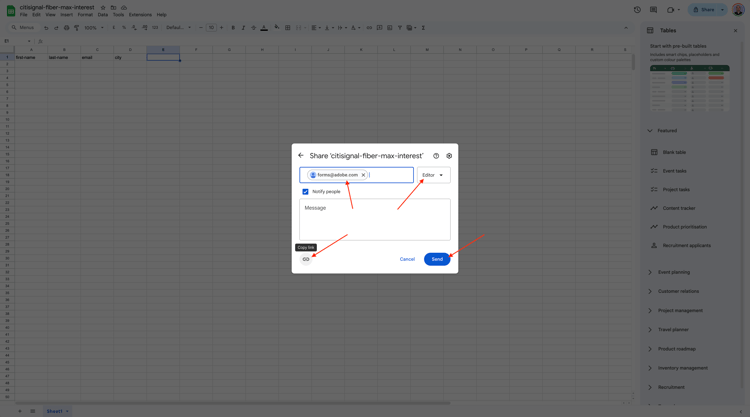The image size is (750, 417).
Task: Open the Format menu
Action: (85, 15)
